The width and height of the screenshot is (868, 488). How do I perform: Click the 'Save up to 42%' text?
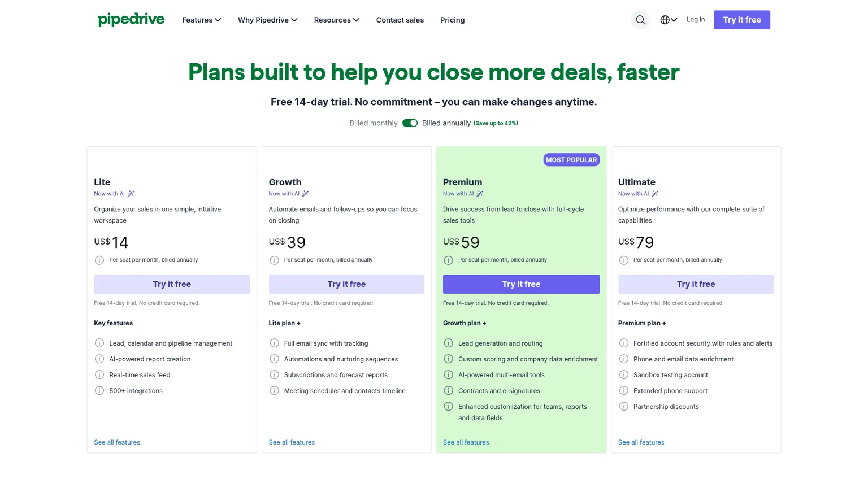click(496, 123)
